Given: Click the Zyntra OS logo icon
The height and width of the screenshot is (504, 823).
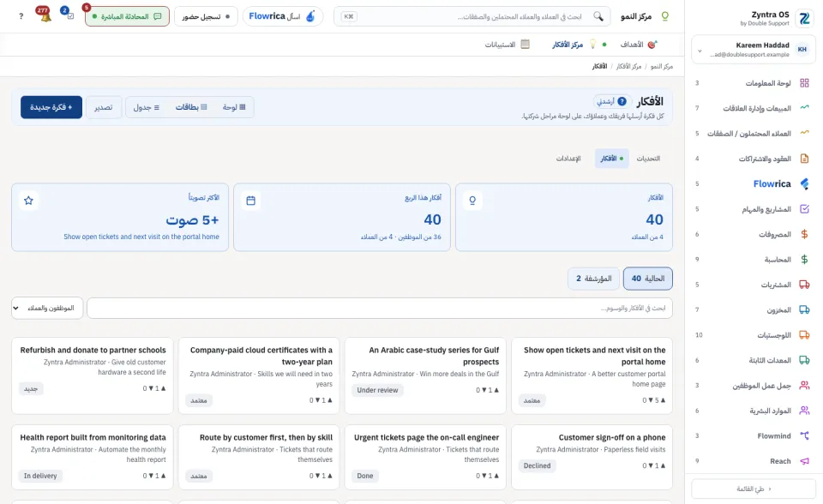Looking at the screenshot, I should [804, 18].
